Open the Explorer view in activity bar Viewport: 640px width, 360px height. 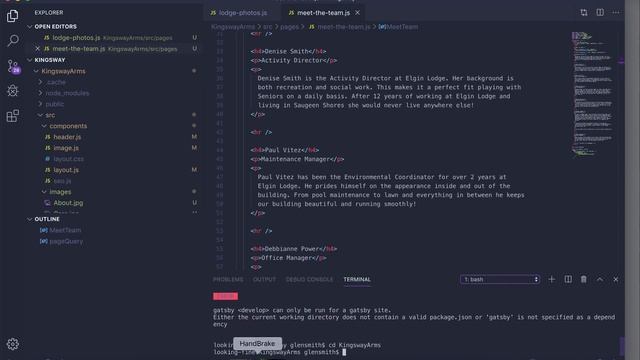(x=13, y=16)
